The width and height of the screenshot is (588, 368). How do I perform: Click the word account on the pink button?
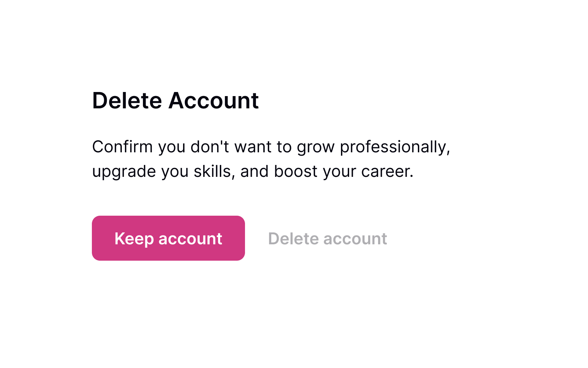point(190,239)
